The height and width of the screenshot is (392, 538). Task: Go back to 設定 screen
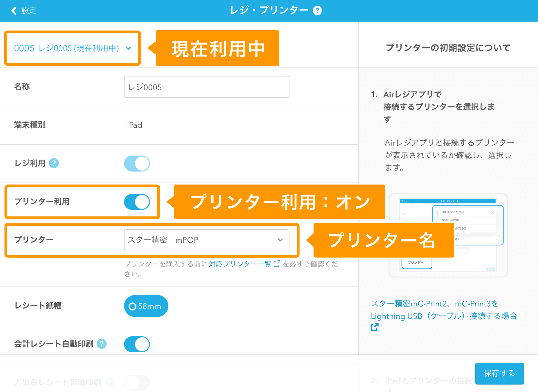(24, 10)
